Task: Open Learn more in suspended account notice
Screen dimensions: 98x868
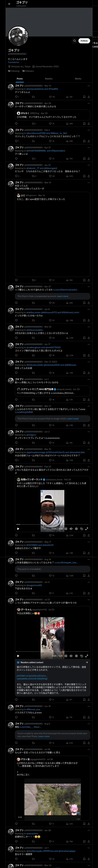Action: [x=63, y=296]
